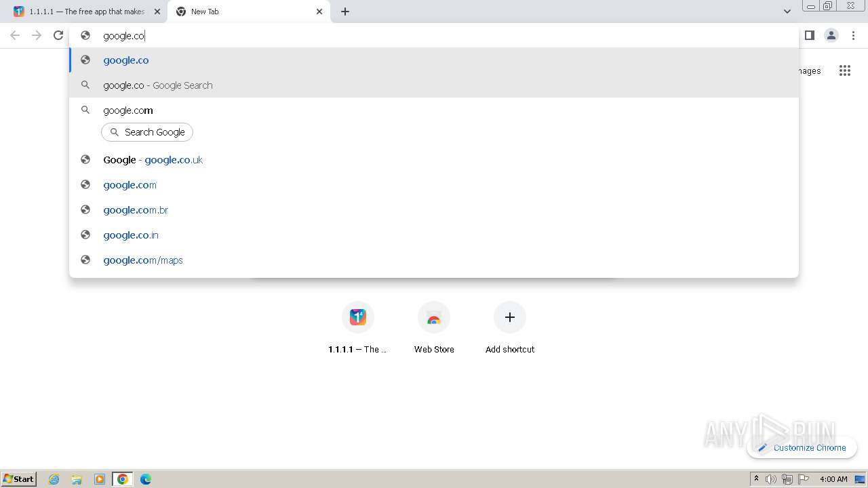Screen dimensions: 868x488
Task: Select the google.co URL suggestion
Action: 434,60
